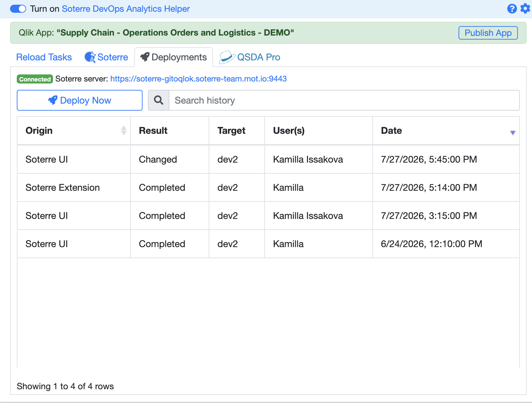Click Kamilla in the 6/24/2026 row
532x403 pixels.
(288, 244)
